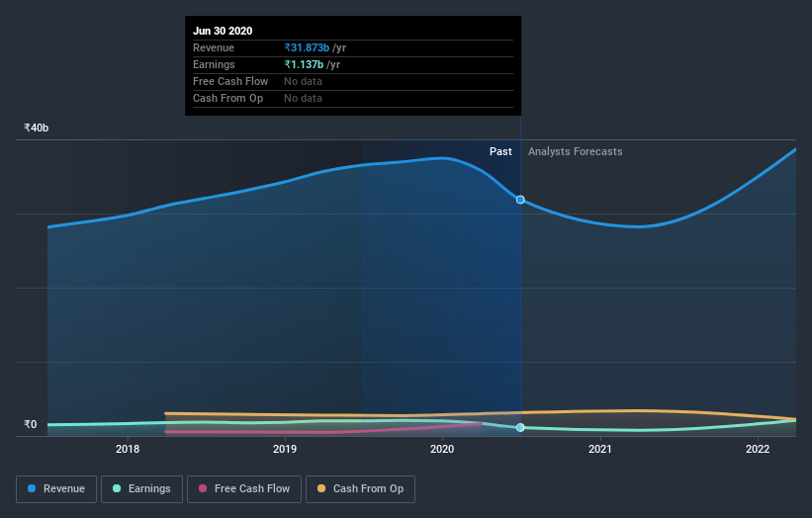The image size is (812, 518).
Task: Click the ₹40b y-axis label
Action: pyautogui.click(x=37, y=128)
